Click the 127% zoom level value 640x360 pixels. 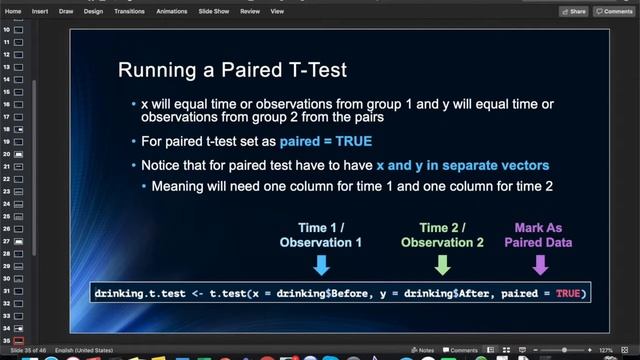[606, 350]
